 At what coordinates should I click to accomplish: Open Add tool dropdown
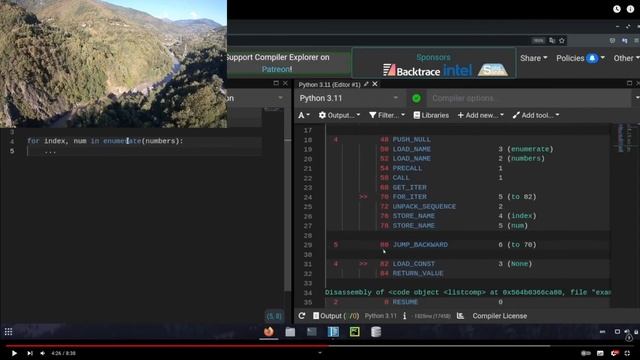tap(536, 116)
